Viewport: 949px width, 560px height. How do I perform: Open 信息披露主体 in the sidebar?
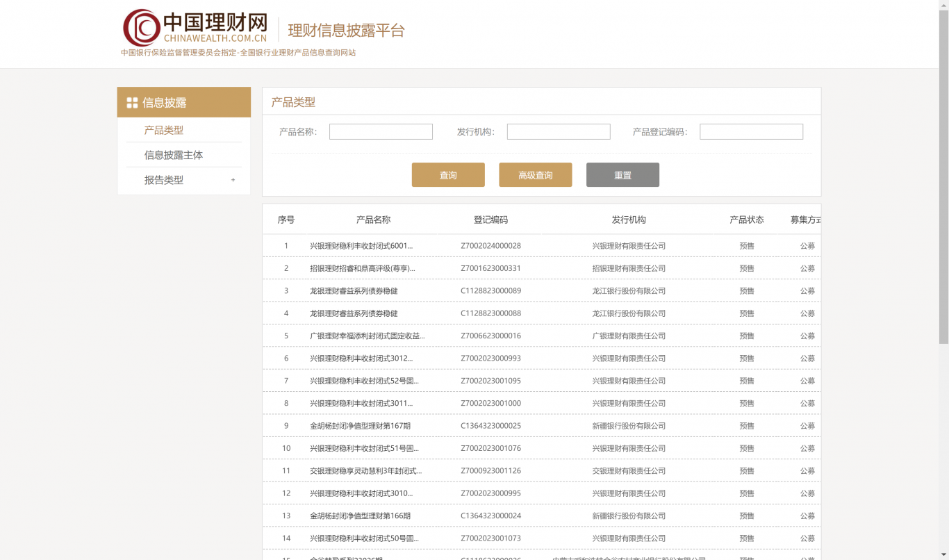coord(174,155)
